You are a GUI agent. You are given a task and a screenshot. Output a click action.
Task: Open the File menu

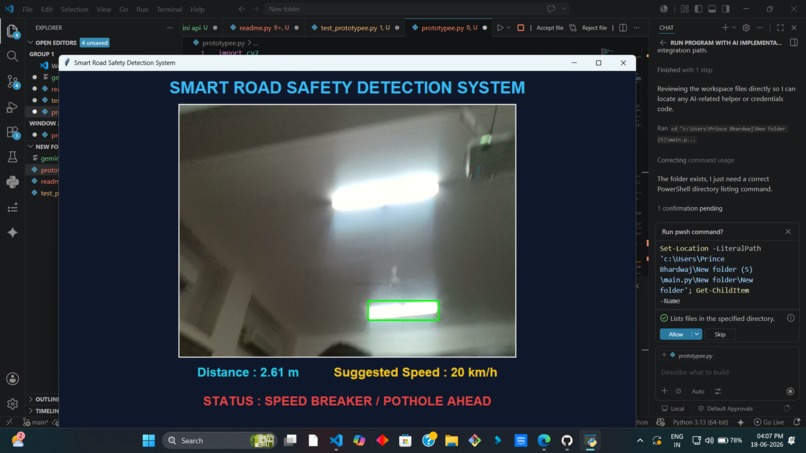pos(27,9)
